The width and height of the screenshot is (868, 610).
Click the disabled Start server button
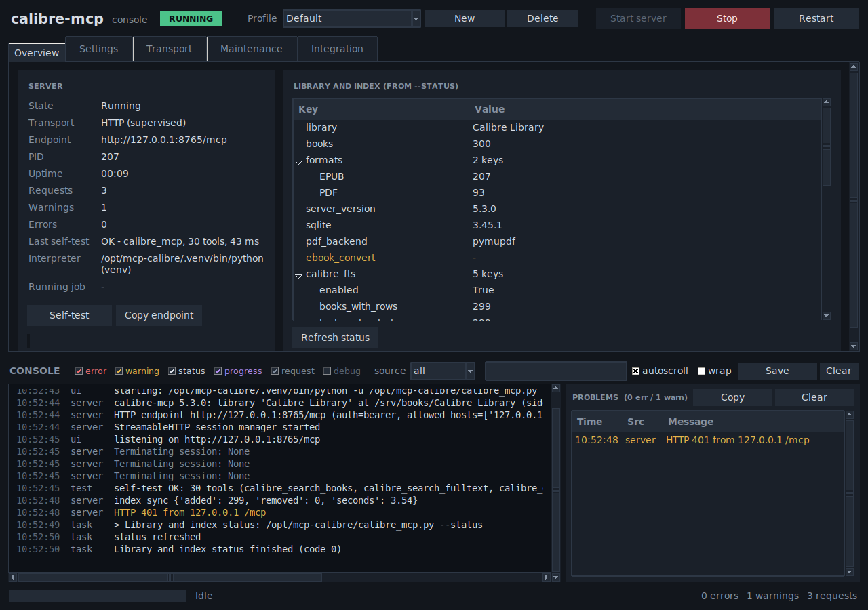[x=638, y=18]
